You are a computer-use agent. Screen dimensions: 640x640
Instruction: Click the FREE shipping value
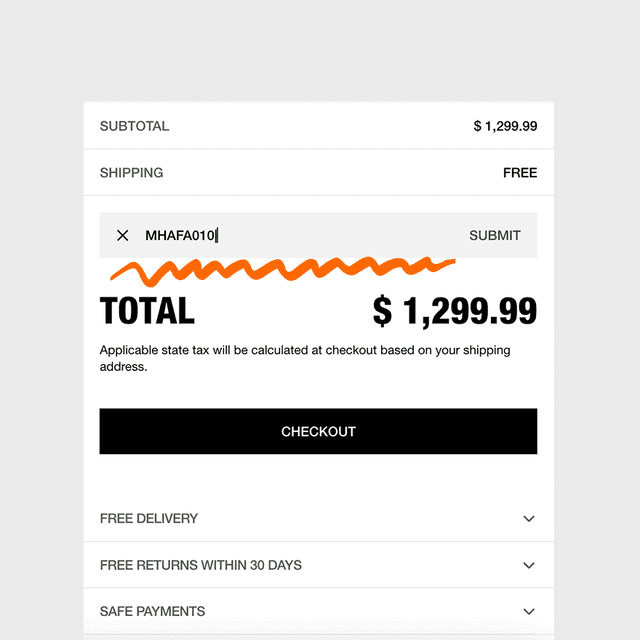[520, 172]
